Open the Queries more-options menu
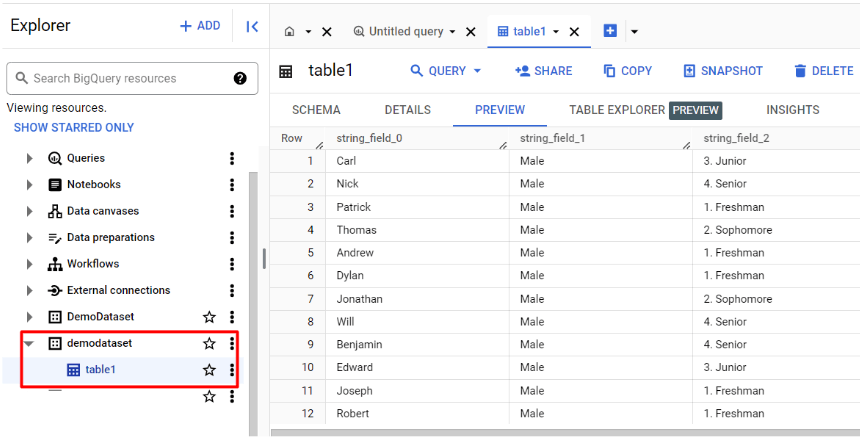Viewport: 864px width, 442px height. 232,158
